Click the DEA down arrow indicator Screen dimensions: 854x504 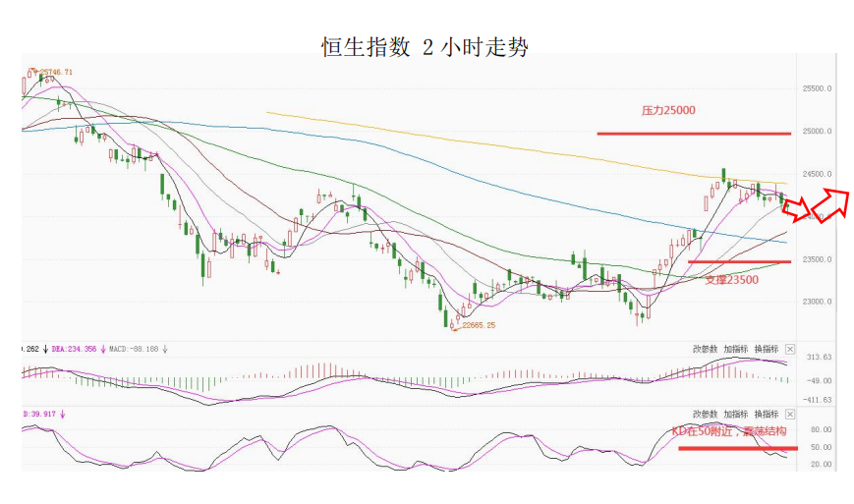103,349
